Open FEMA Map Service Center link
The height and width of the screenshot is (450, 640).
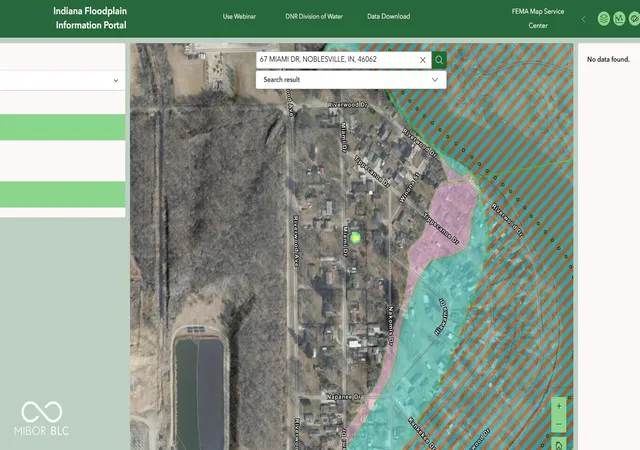pyautogui.click(x=538, y=18)
